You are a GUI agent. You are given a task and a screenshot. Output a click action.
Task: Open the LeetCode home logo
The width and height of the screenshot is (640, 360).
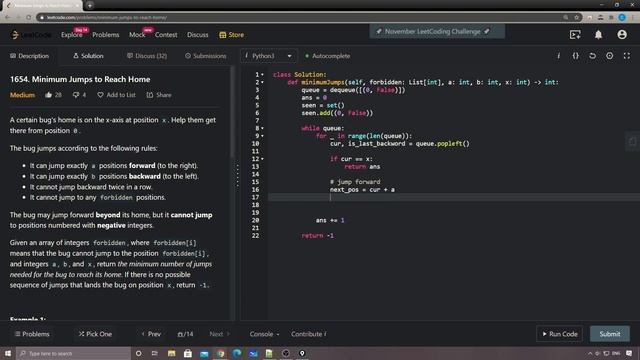coord(31,35)
